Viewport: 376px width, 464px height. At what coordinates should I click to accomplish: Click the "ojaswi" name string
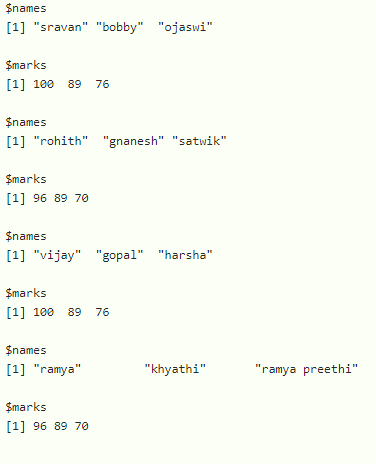(x=185, y=27)
